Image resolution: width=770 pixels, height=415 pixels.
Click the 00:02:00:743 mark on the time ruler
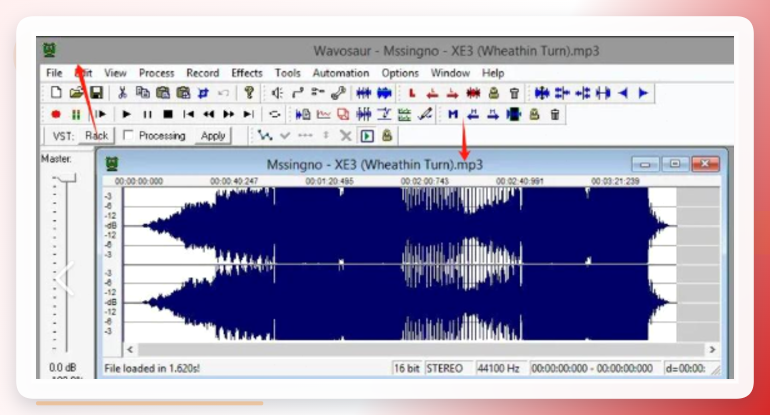coord(425,181)
